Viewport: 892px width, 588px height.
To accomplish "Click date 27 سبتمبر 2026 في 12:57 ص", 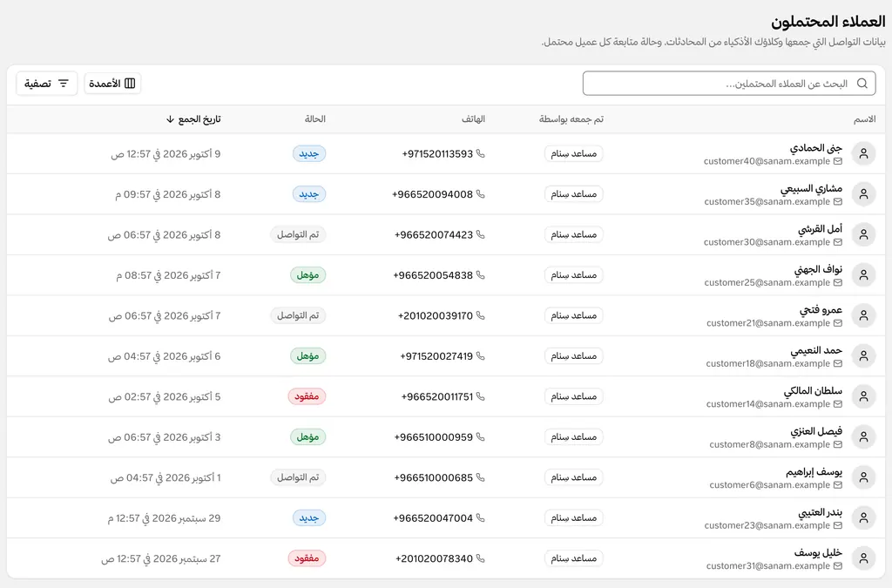I will point(161,559).
